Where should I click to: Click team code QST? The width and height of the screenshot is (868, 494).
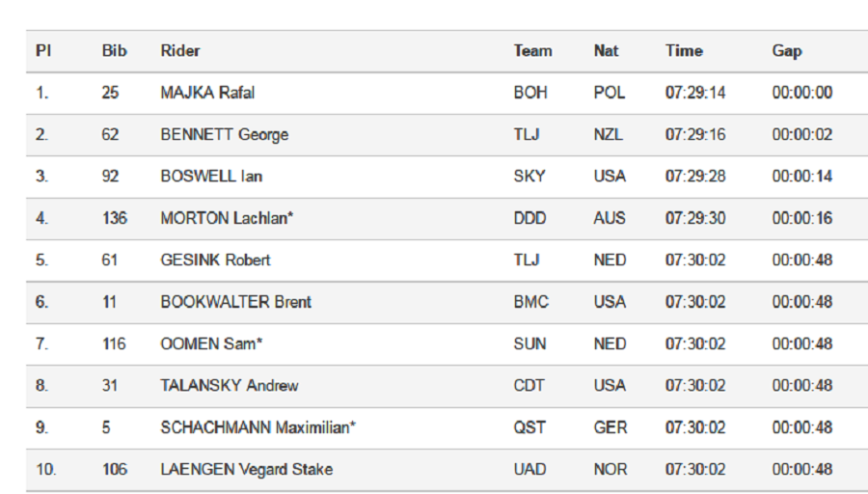click(x=529, y=427)
